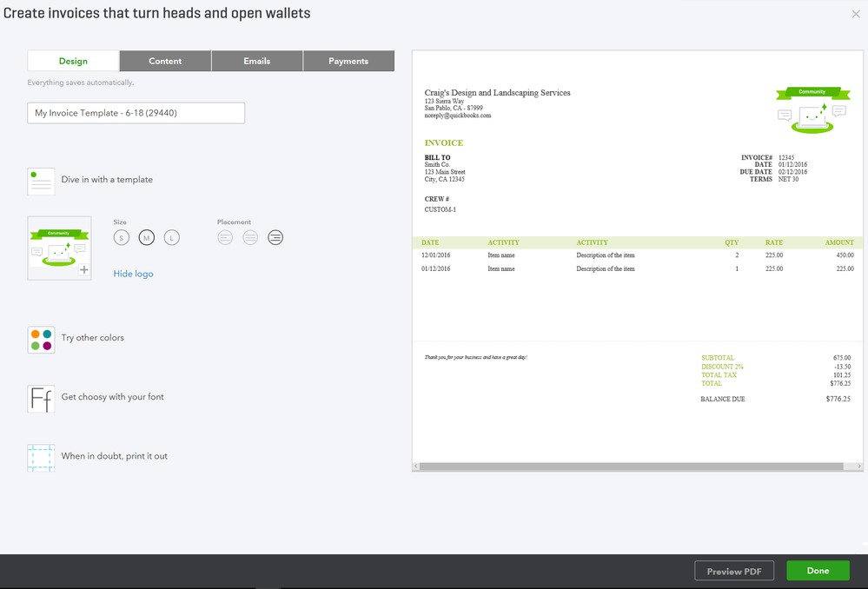The height and width of the screenshot is (589, 868).
Task: Click the preview horizontal scrollbar
Action: click(630, 467)
